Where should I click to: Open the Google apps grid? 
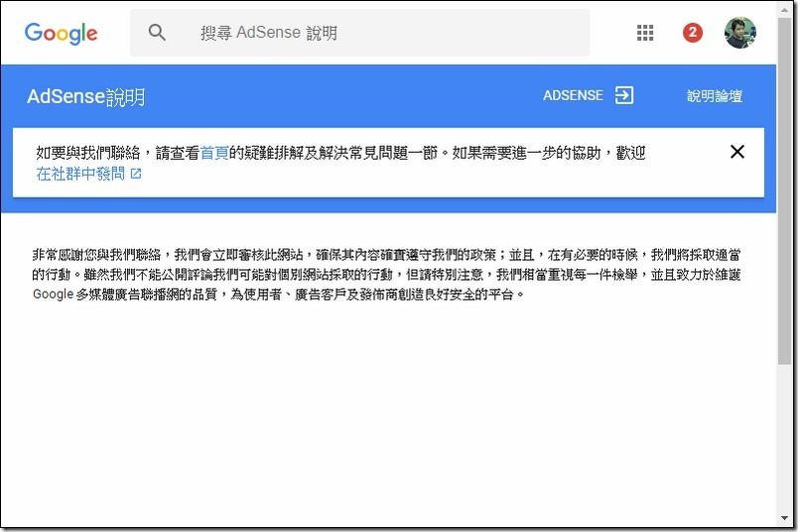(645, 33)
